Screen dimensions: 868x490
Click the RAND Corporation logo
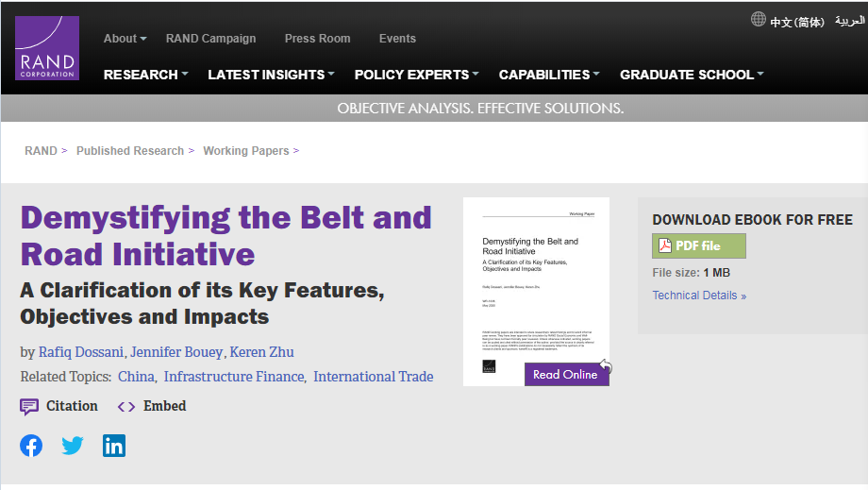tap(47, 48)
